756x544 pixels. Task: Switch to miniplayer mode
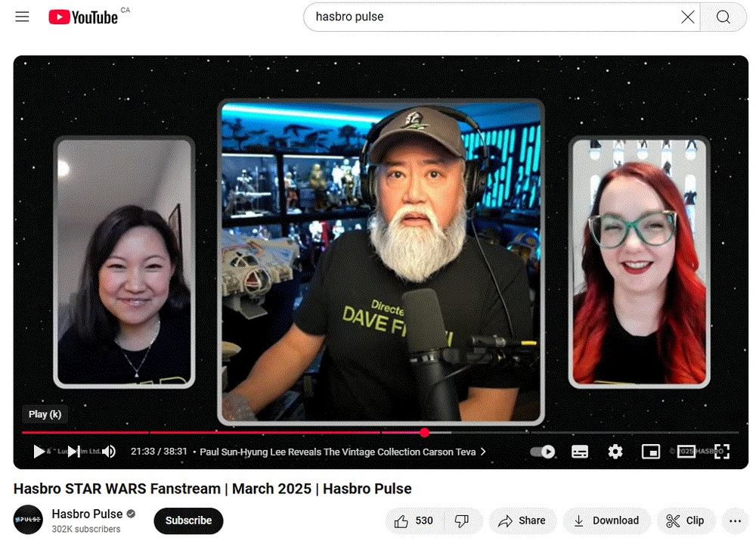pyautogui.click(x=650, y=452)
